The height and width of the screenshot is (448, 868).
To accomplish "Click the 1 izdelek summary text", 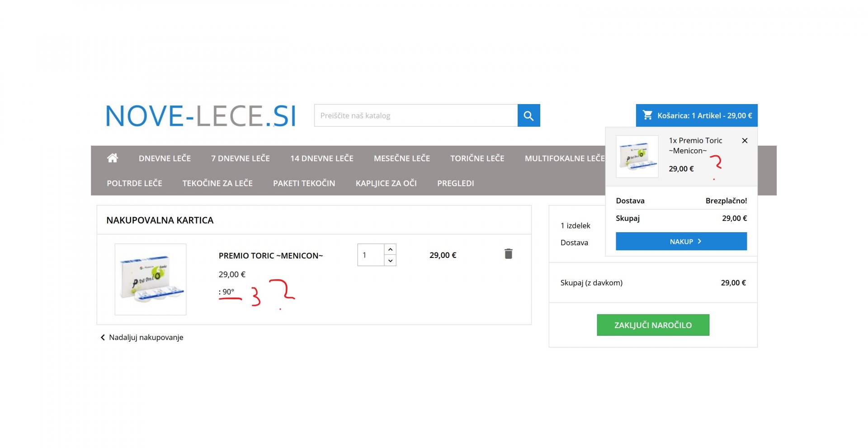I will click(x=575, y=226).
